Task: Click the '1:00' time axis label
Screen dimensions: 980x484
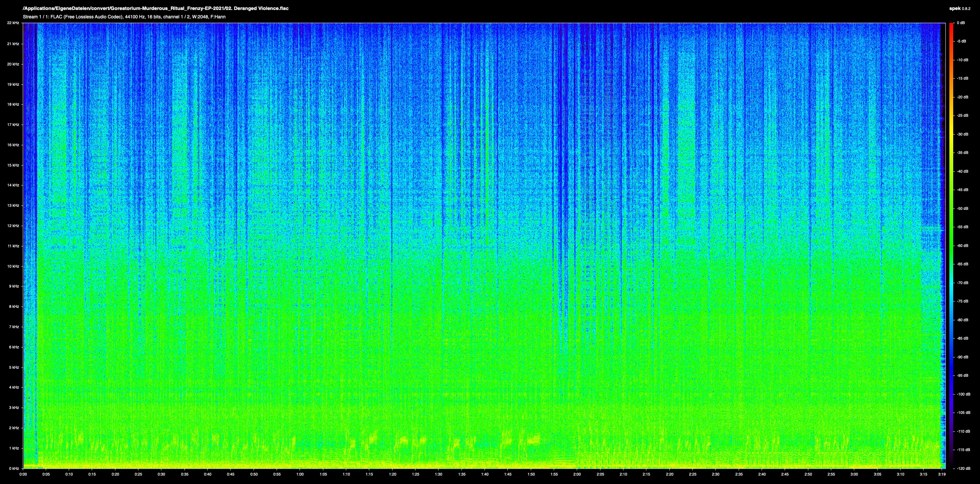Action: pyautogui.click(x=300, y=474)
